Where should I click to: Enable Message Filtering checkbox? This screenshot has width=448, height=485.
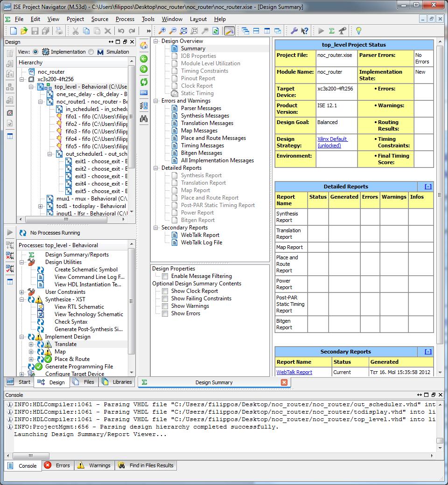coord(165,276)
